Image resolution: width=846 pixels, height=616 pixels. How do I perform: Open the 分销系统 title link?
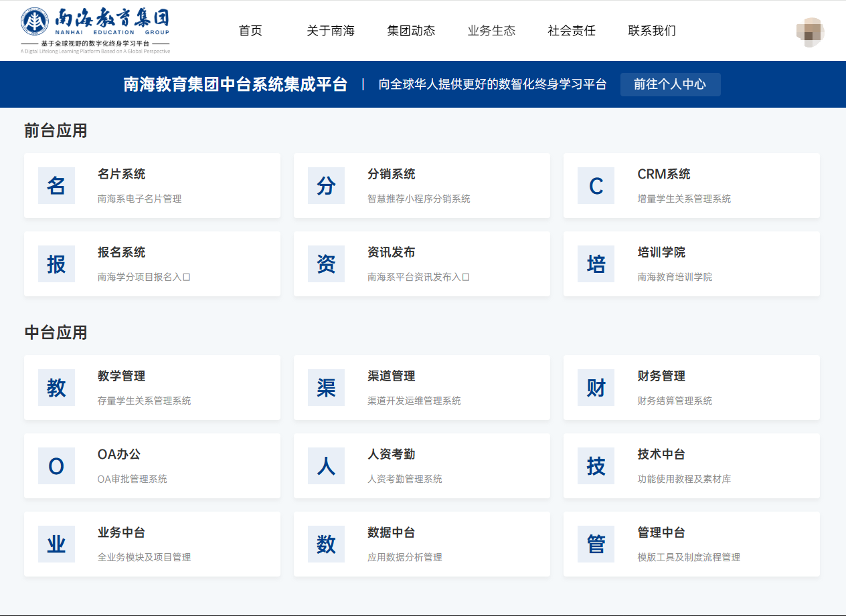pyautogui.click(x=391, y=174)
